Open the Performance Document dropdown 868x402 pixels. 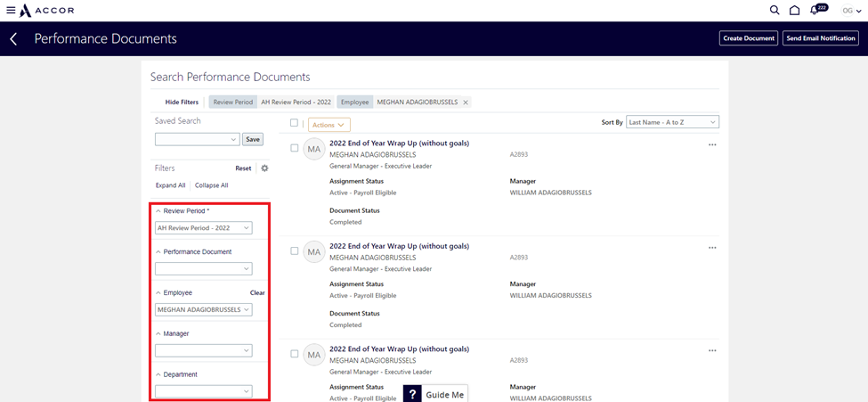tap(204, 269)
